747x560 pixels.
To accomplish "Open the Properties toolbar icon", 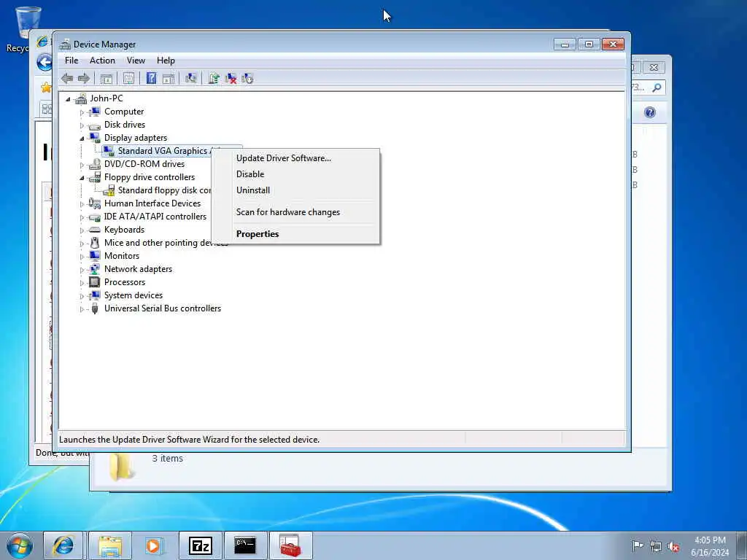I will pos(128,79).
